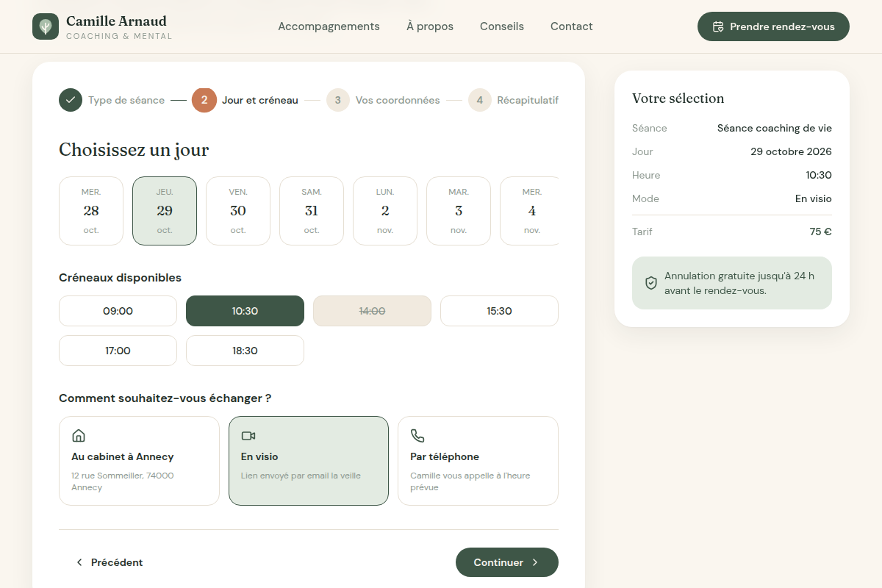Select the 09:00 time slot

(x=118, y=311)
